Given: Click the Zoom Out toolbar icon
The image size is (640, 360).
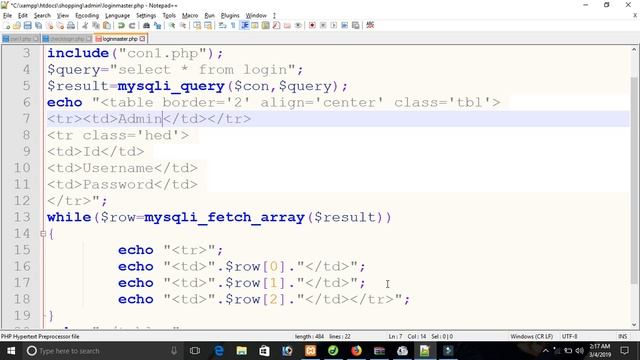Looking at the screenshot, I should pyautogui.click(x=183, y=25).
